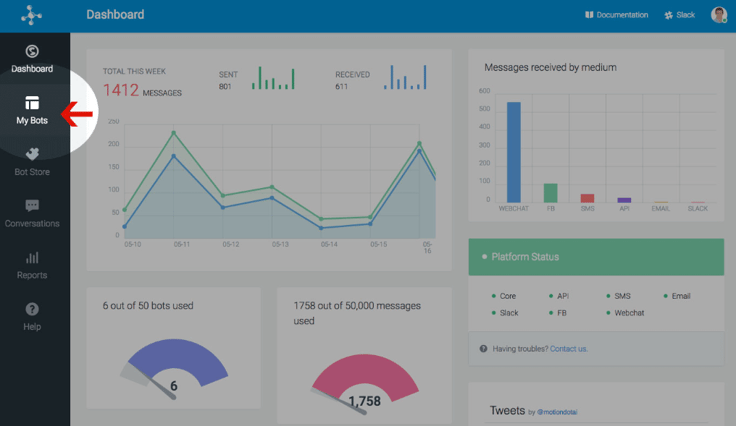Click the 05-12 date label on chart axis
The width and height of the screenshot is (736, 426).
pyautogui.click(x=231, y=244)
